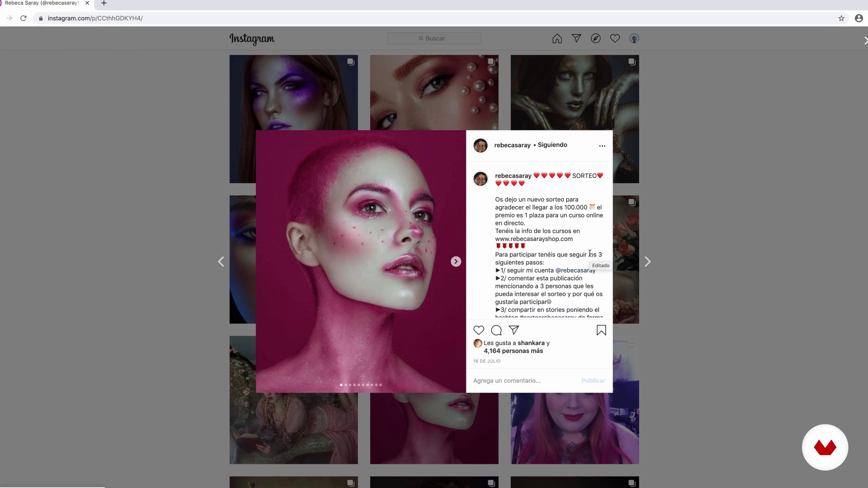868x488 pixels.
Task: Open profile avatar in Instagram header
Action: 634,38
